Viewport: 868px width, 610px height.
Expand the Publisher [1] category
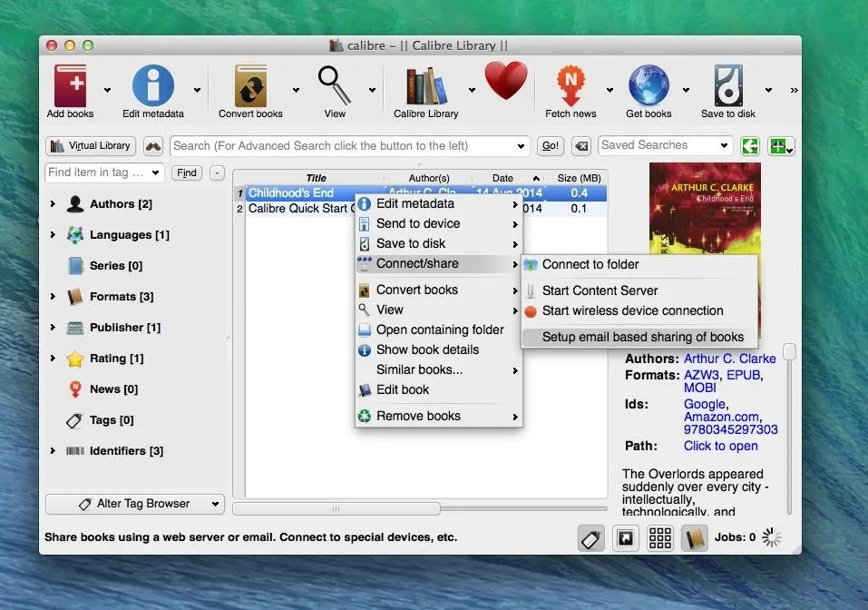53,328
